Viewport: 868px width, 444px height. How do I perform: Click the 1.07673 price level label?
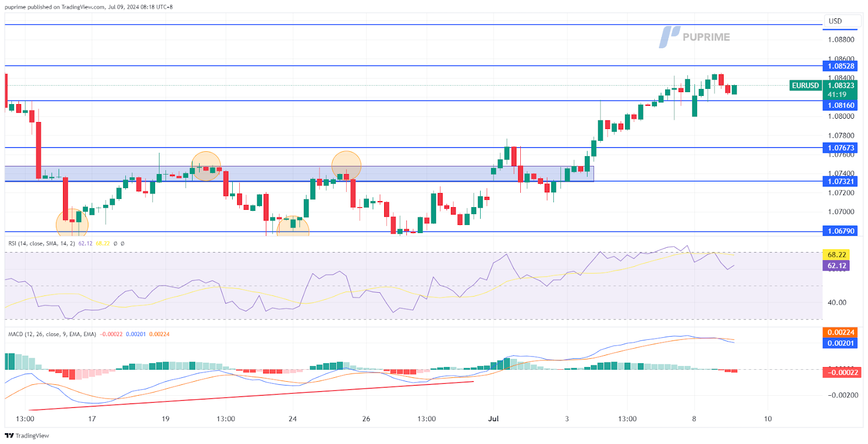point(841,148)
